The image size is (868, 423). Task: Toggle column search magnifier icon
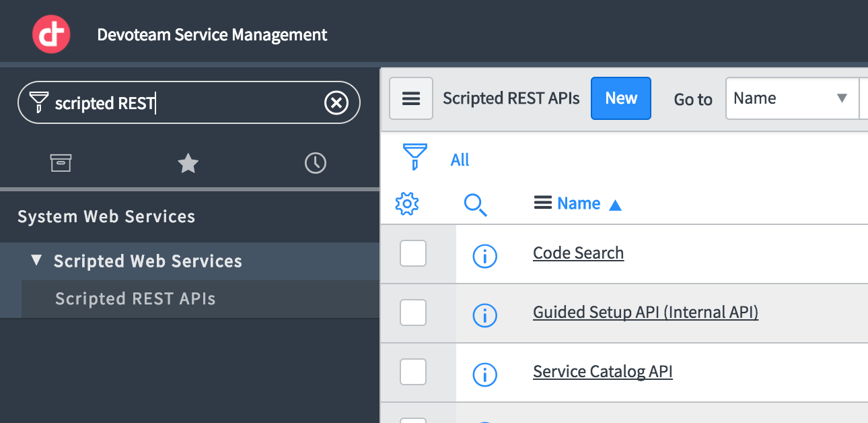[x=475, y=203]
